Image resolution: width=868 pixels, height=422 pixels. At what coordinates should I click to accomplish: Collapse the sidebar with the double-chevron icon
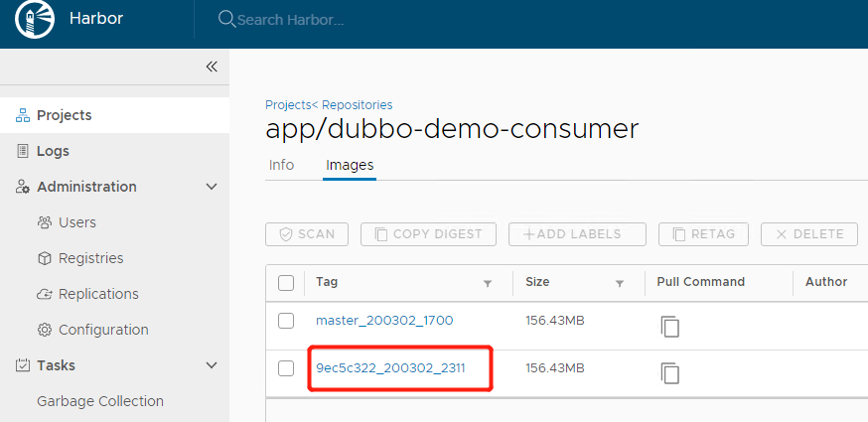(x=211, y=67)
